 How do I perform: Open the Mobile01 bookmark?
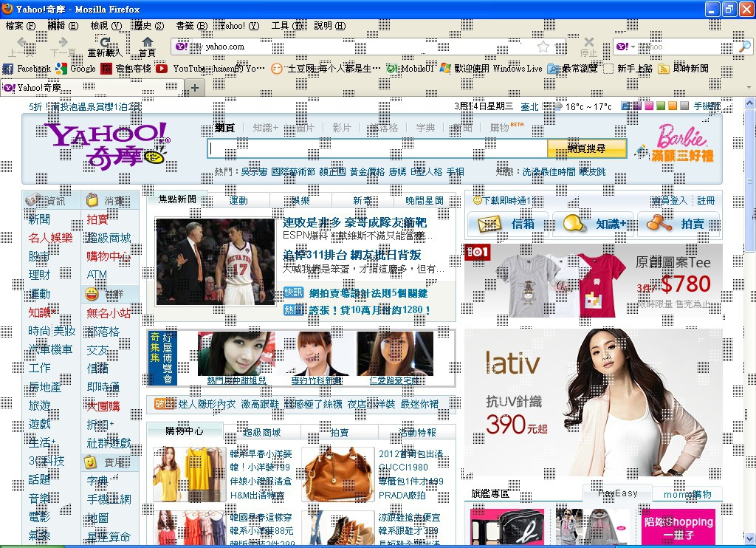point(410,69)
